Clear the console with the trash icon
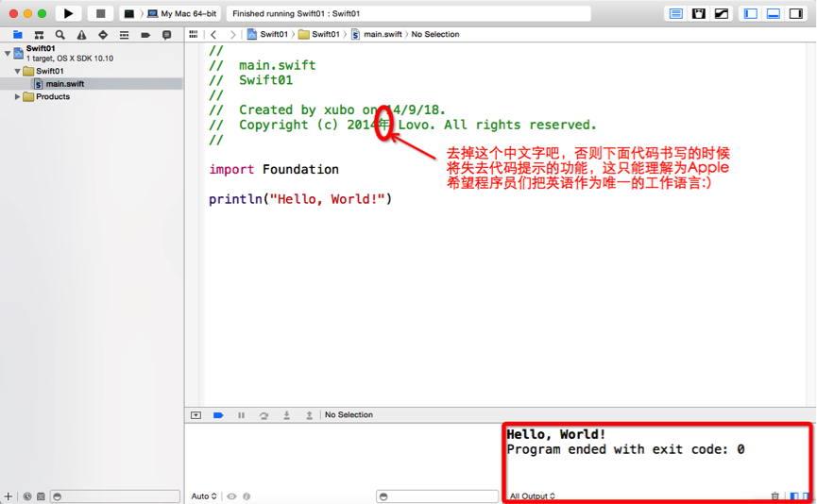Viewport: 817px width, 504px height. tap(774, 496)
